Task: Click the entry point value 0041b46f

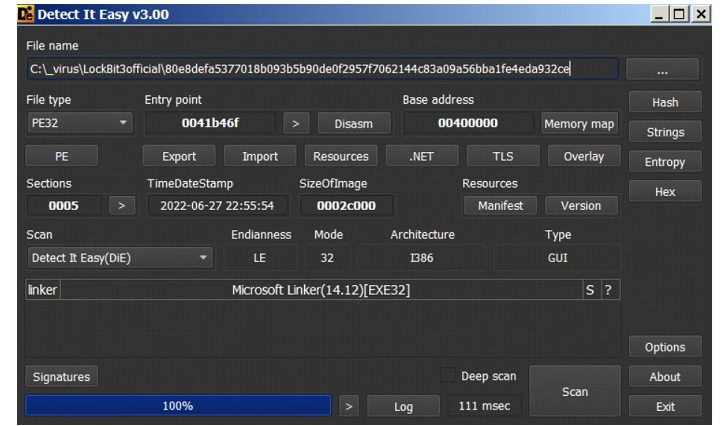Action: (210, 123)
